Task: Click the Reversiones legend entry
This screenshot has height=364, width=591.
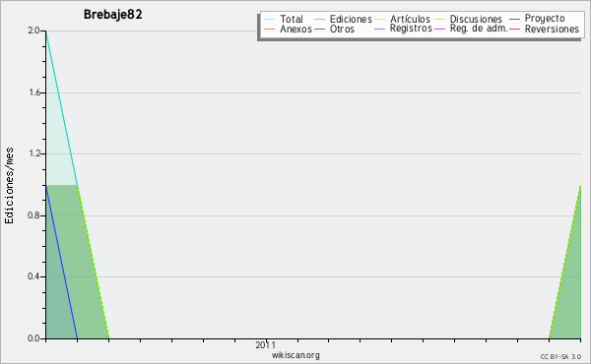Action: pyautogui.click(x=545, y=29)
